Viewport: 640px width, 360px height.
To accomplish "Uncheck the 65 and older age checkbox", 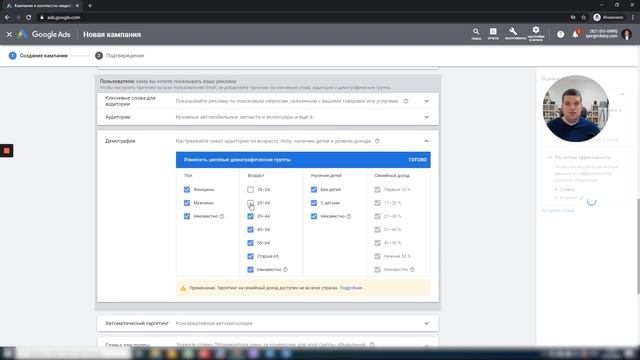I will [x=250, y=256].
